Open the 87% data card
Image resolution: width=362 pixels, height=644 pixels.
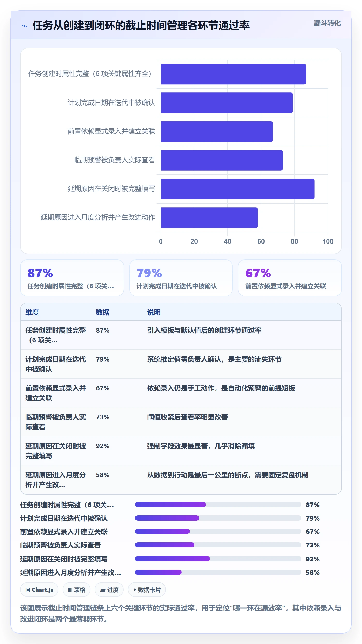point(72,278)
